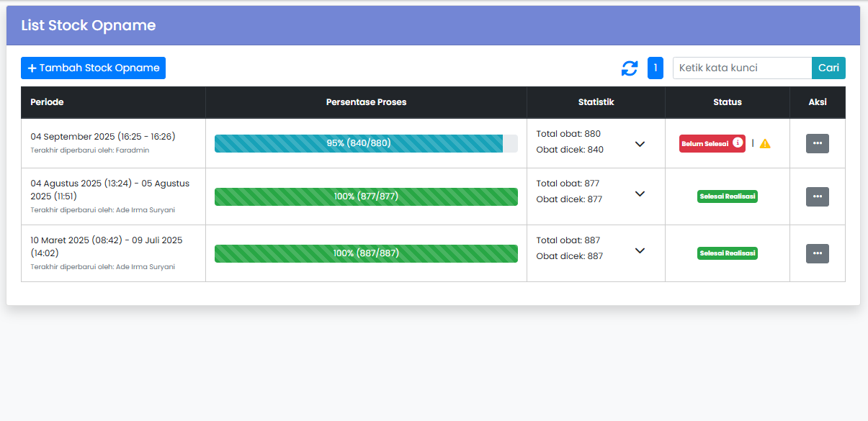This screenshot has width=868, height=421.
Task: Click Tambah Stock Opname button
Action: point(93,68)
